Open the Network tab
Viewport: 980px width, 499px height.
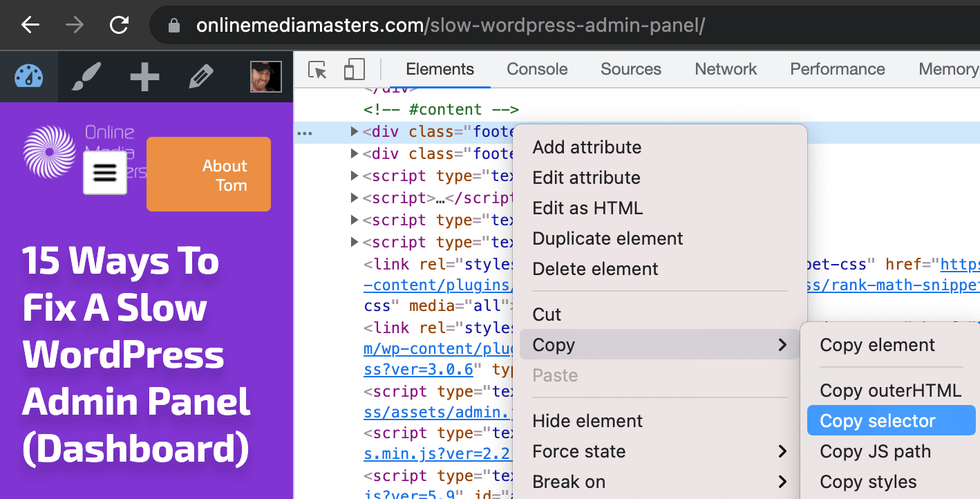(726, 69)
